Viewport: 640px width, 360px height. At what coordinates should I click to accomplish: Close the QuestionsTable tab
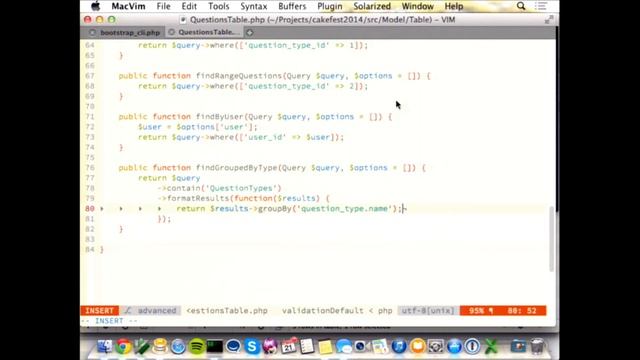171,32
